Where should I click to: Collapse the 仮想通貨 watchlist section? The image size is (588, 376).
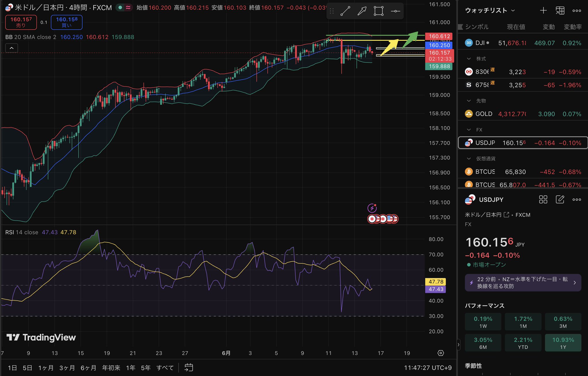[469, 159]
